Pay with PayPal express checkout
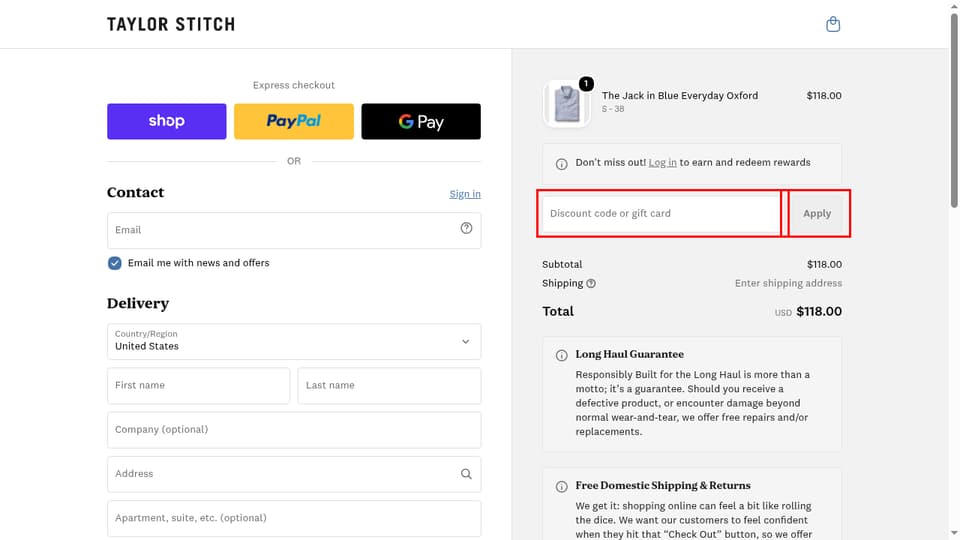The width and height of the screenshot is (960, 540). [x=294, y=121]
